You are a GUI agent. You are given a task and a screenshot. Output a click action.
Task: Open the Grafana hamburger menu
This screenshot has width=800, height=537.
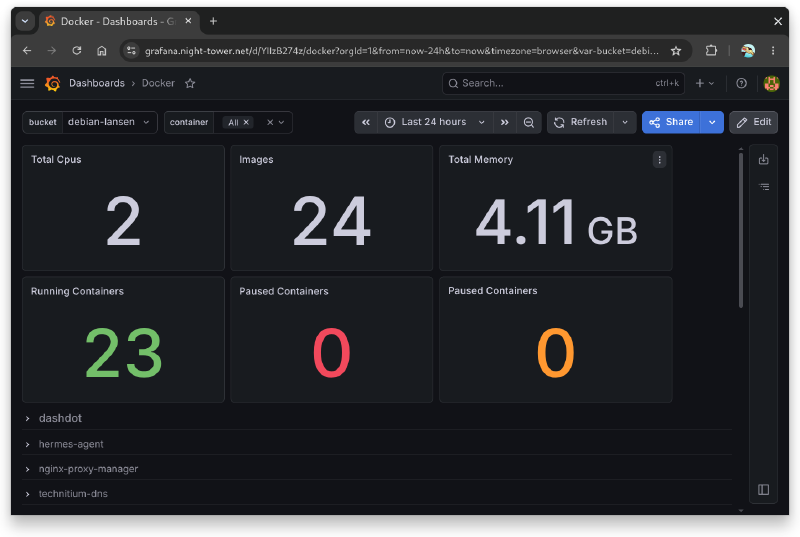point(27,83)
